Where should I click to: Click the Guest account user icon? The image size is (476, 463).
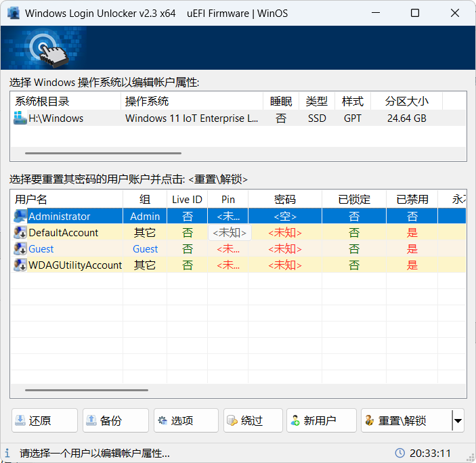(x=20, y=249)
